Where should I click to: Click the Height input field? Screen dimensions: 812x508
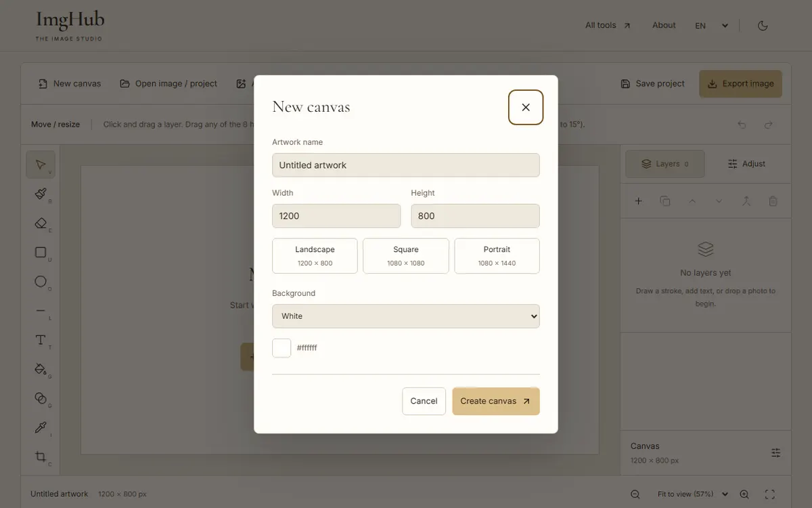click(476, 216)
